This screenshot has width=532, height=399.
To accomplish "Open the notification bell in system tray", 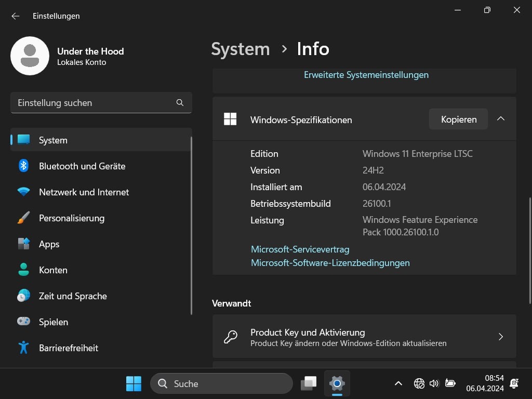I will click(514, 384).
